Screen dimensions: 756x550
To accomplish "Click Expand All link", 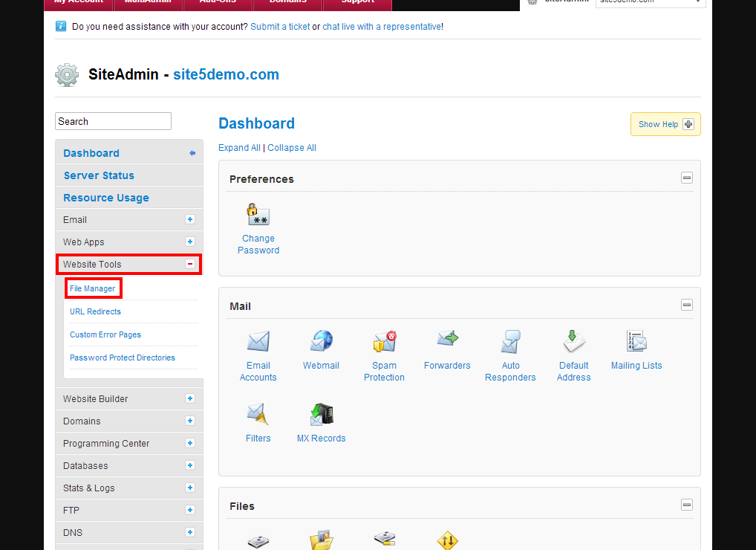I will [x=239, y=148].
